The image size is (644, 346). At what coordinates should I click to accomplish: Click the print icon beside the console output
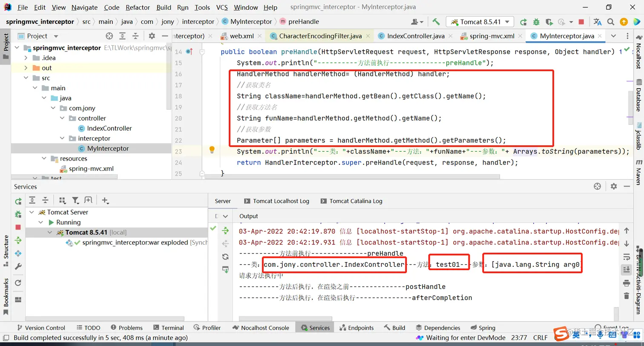tap(626, 283)
